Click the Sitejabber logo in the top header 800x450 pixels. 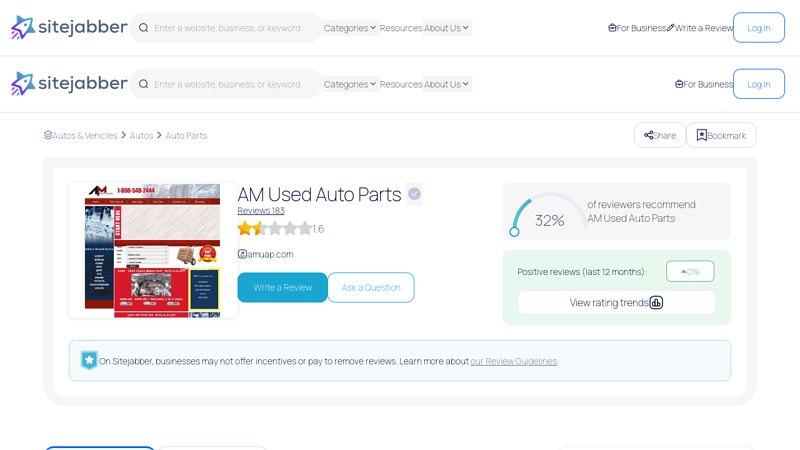coord(69,28)
